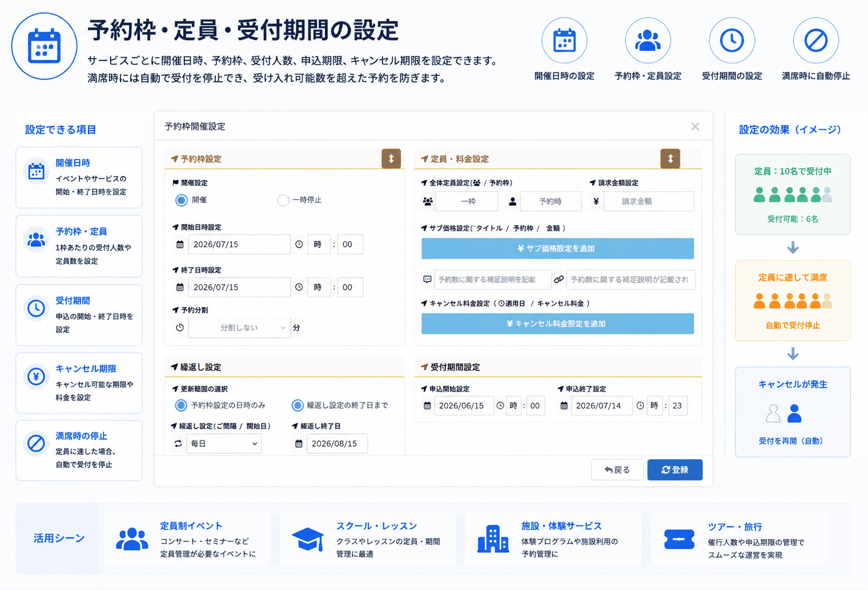Click the clock icon beside the 開始日時設定 hour

299,244
